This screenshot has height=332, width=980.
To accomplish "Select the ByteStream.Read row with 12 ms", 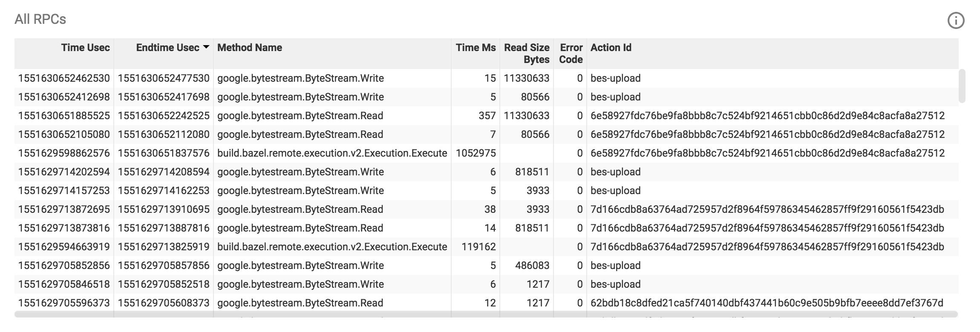I will (300, 303).
